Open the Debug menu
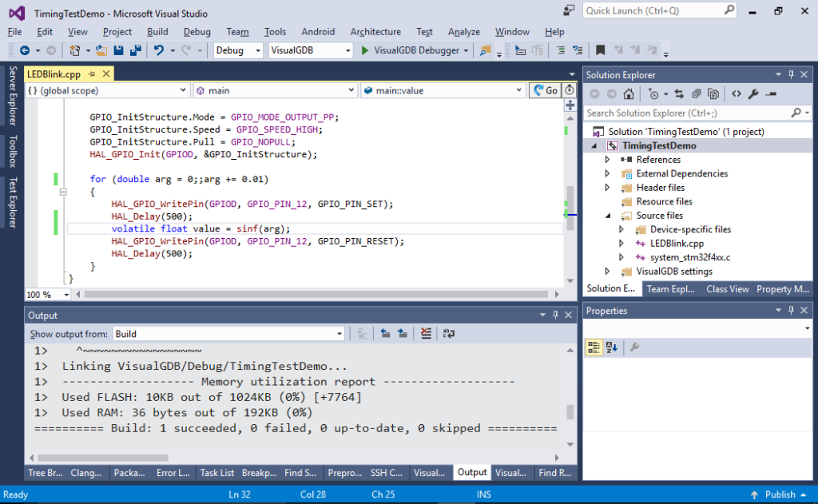This screenshot has width=818, height=504. (197, 32)
